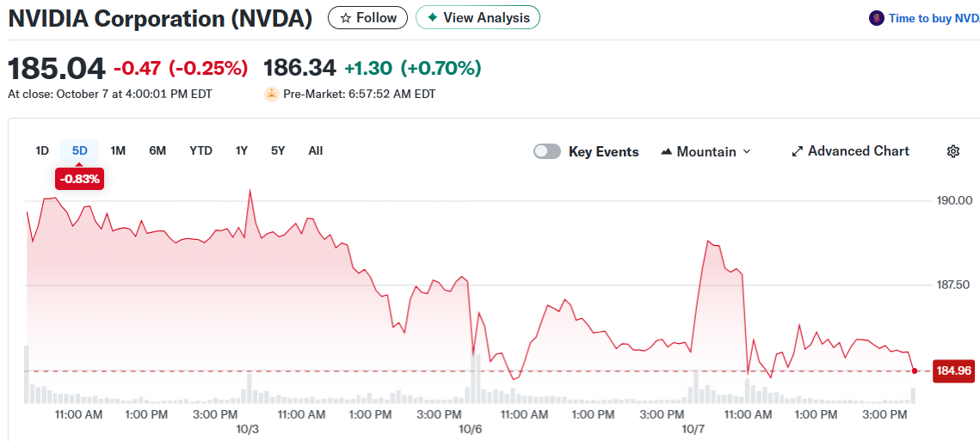The image size is (980, 441).
Task: Switch to the 5Y range tab
Action: pyautogui.click(x=278, y=150)
